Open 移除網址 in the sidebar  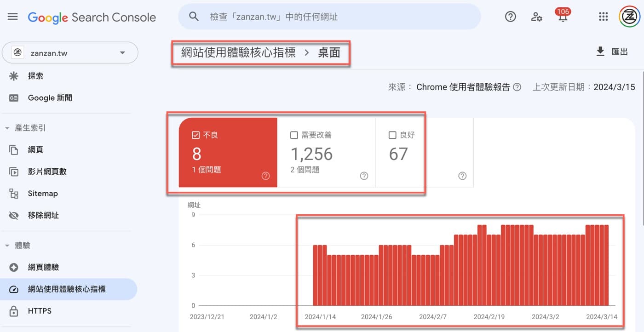[43, 215]
